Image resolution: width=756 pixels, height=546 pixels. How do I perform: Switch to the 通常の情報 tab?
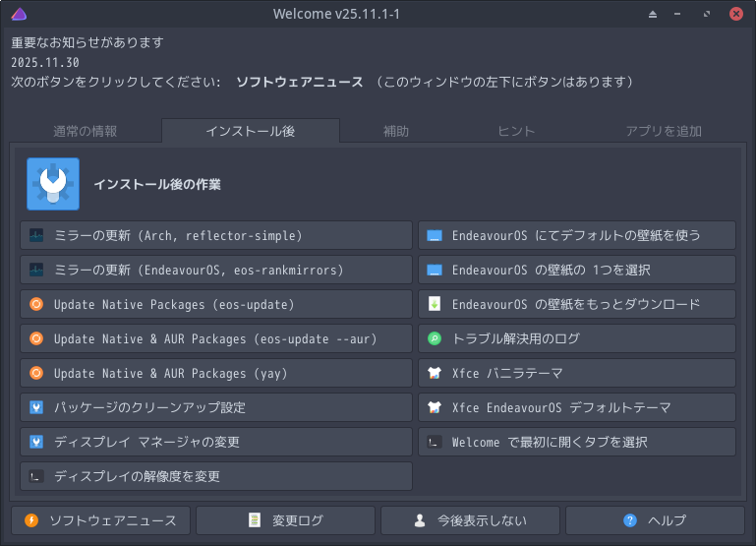pyautogui.click(x=86, y=131)
